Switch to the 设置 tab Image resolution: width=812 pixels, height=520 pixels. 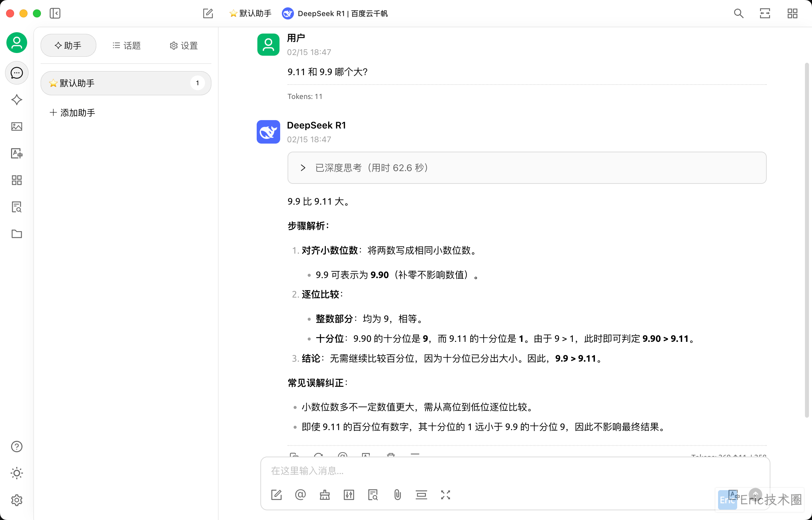pos(184,45)
